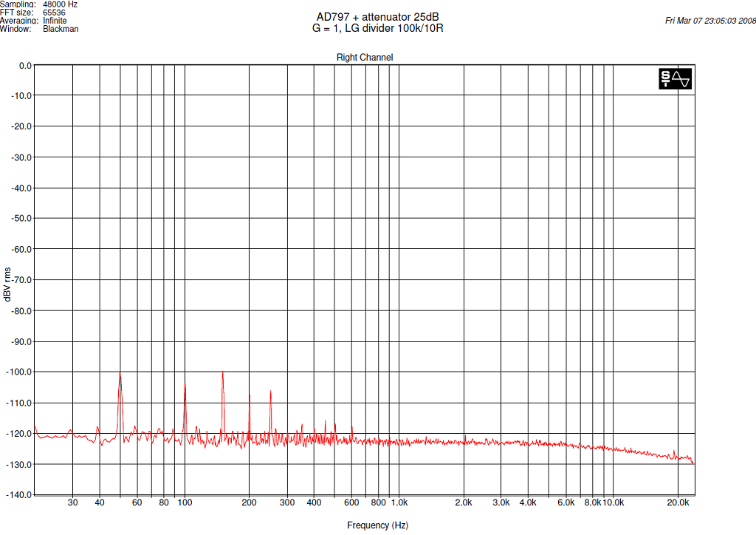Click the 0.0 y-axis value
The height and width of the screenshot is (535, 756).
(x=25, y=66)
